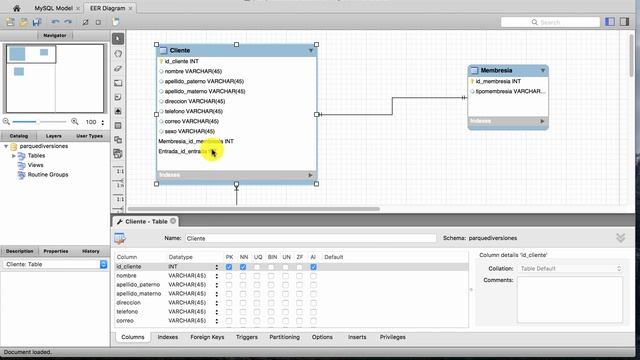Image resolution: width=640 pixels, height=360 pixels.
Task: Toggle the right sidebar panel icon
Action: point(624,22)
